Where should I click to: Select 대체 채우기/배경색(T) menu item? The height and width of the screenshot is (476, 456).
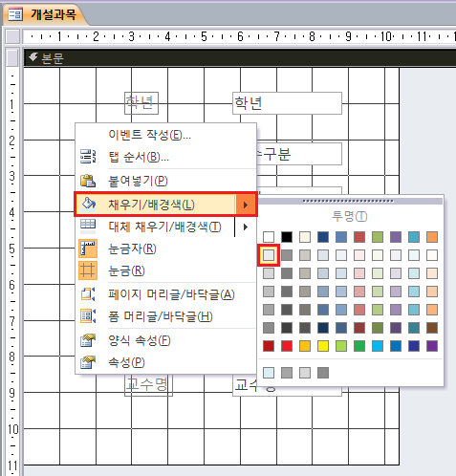[x=164, y=227]
